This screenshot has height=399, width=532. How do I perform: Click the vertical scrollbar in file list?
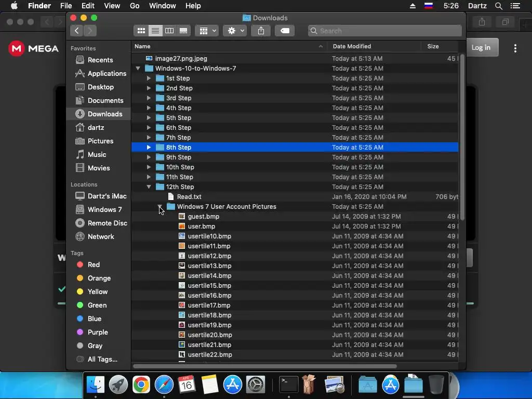461,137
